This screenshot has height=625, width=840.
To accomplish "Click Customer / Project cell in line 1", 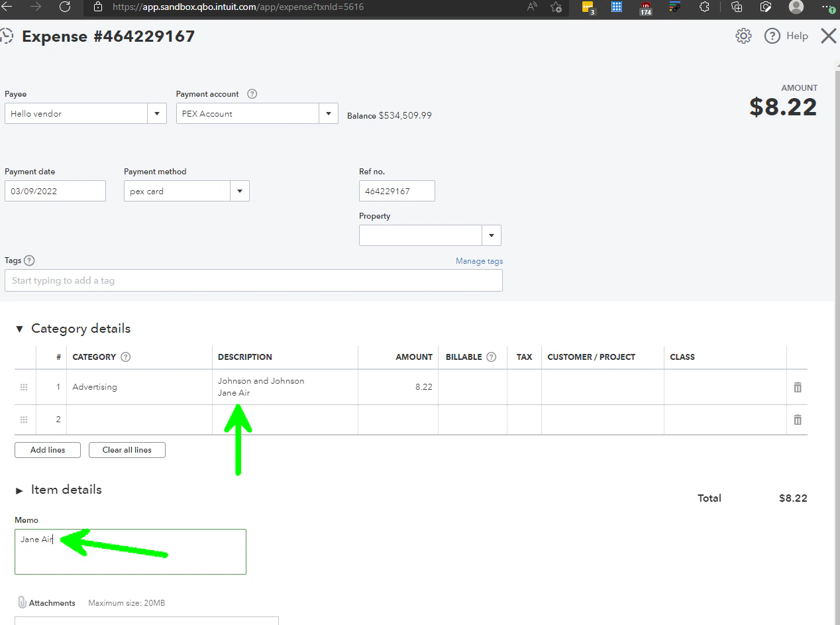I will click(x=603, y=387).
